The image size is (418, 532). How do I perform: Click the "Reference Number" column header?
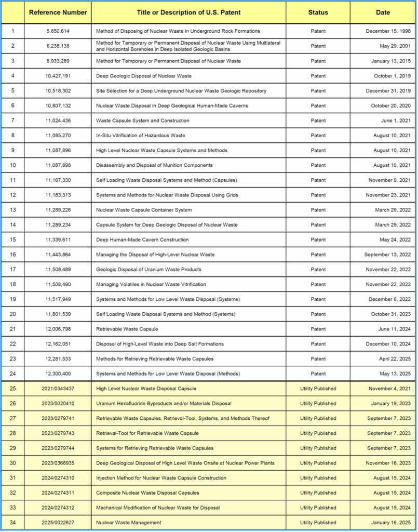point(58,12)
